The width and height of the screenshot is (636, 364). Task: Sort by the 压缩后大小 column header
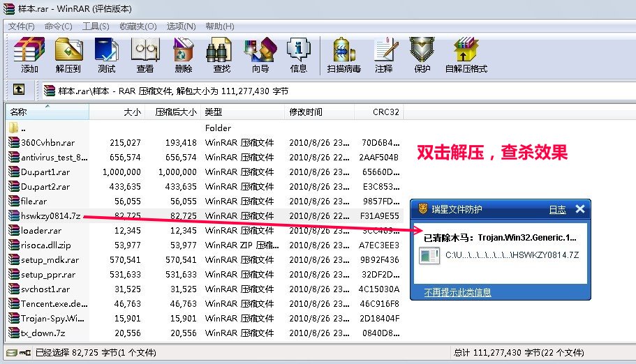coord(173,112)
